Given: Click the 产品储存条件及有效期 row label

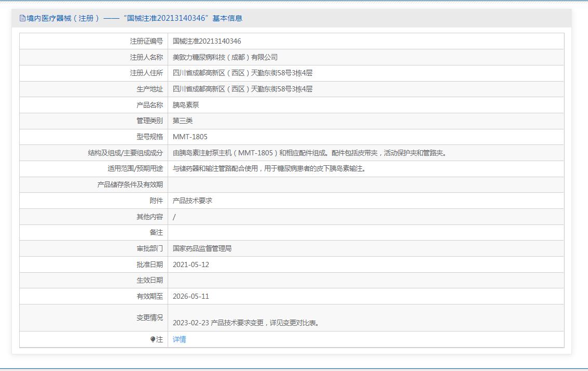Looking at the screenshot, I should (x=130, y=184).
